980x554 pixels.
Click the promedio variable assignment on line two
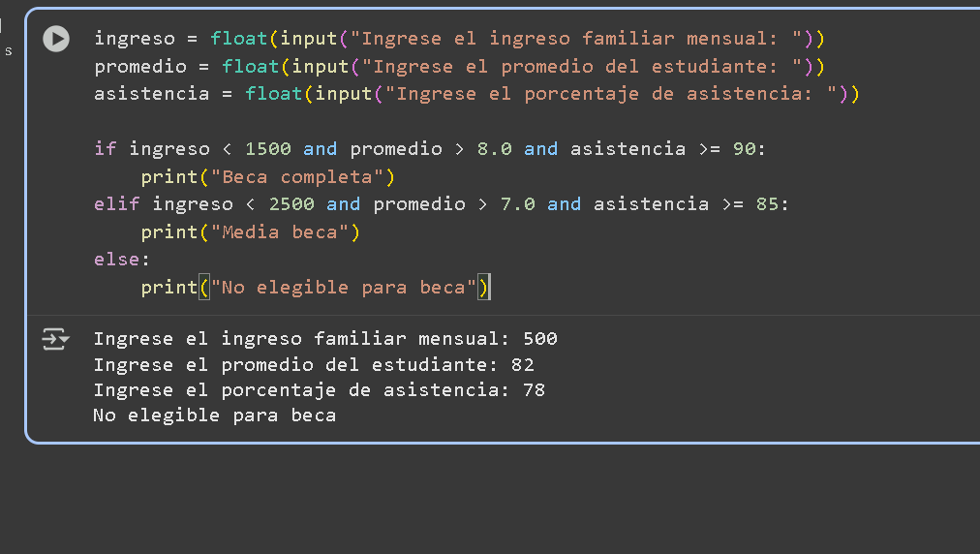click(139, 67)
